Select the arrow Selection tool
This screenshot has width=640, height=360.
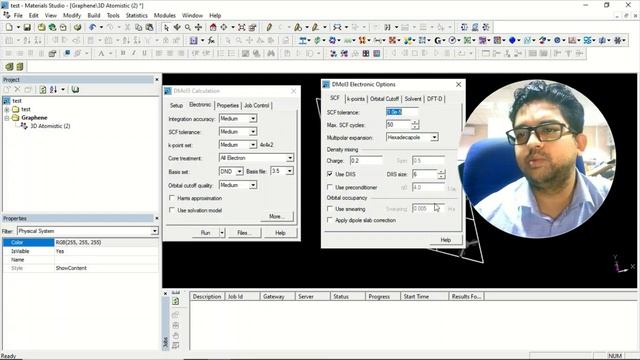point(166,27)
